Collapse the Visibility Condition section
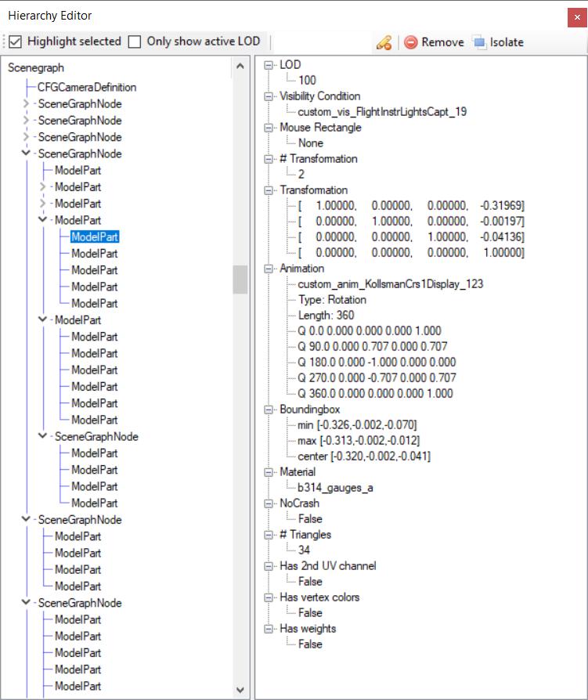 coord(269,96)
